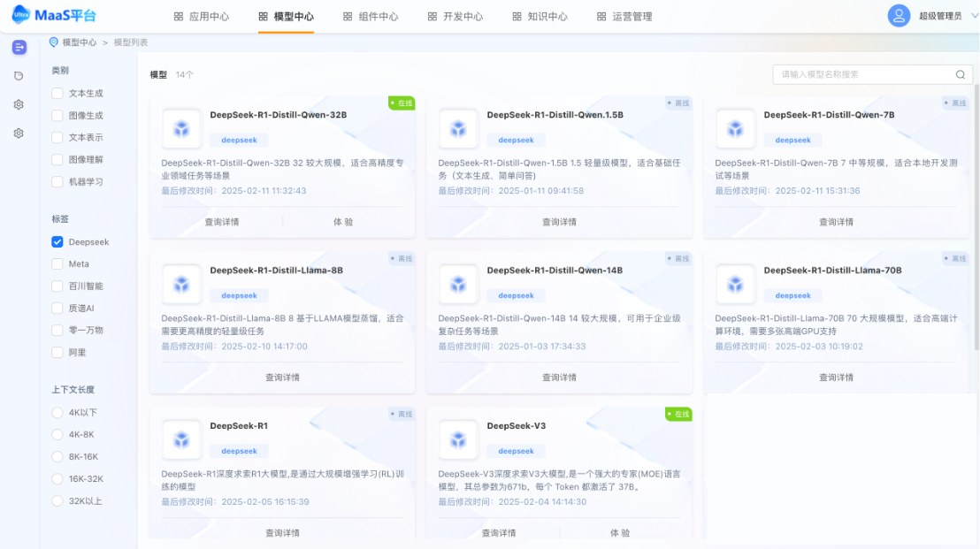Screen dimensions: 980x549
Task: Click DeepSeek-R1-Distill-Llama-8B model cube icon
Action: click(181, 284)
